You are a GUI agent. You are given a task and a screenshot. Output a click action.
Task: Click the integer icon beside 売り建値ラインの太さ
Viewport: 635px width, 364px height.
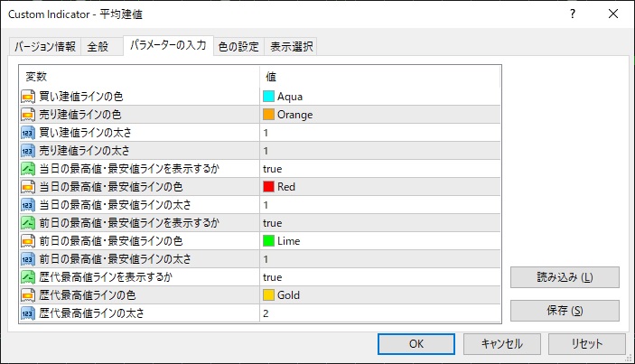28,151
